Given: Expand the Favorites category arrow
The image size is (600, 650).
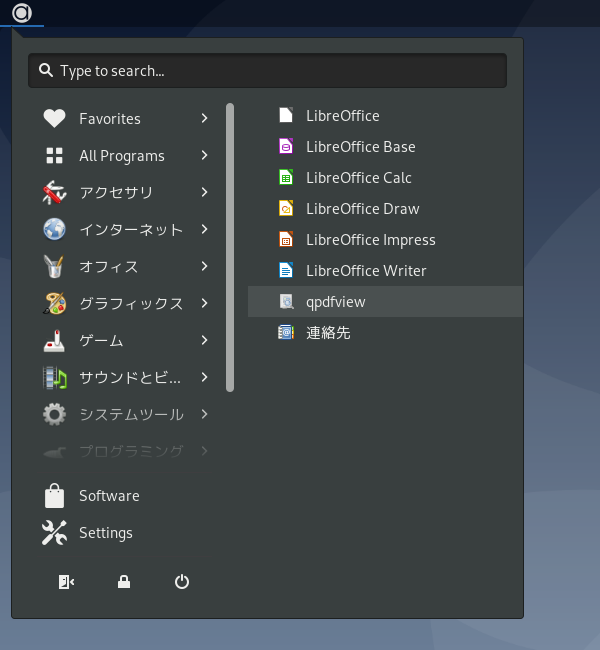Looking at the screenshot, I should (x=204, y=119).
